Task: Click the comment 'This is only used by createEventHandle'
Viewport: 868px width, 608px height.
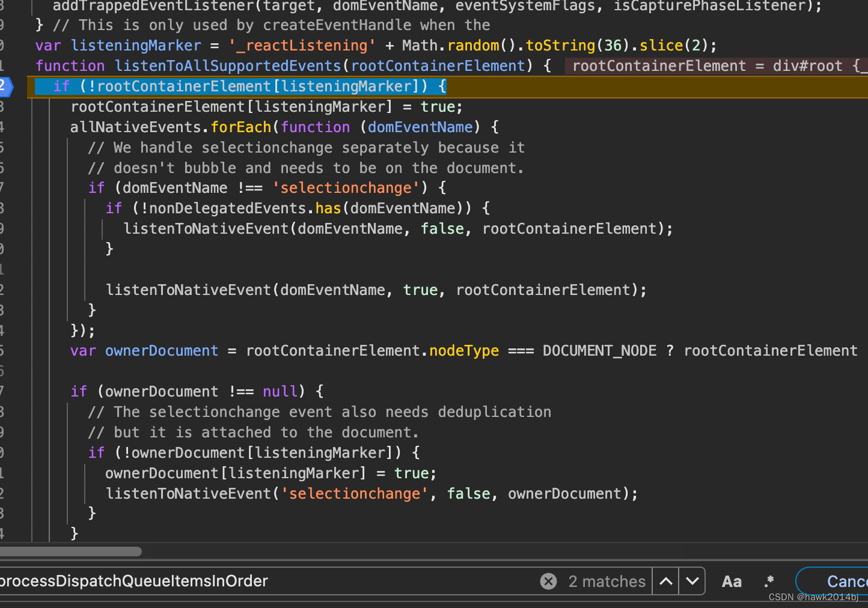Action: pos(271,25)
